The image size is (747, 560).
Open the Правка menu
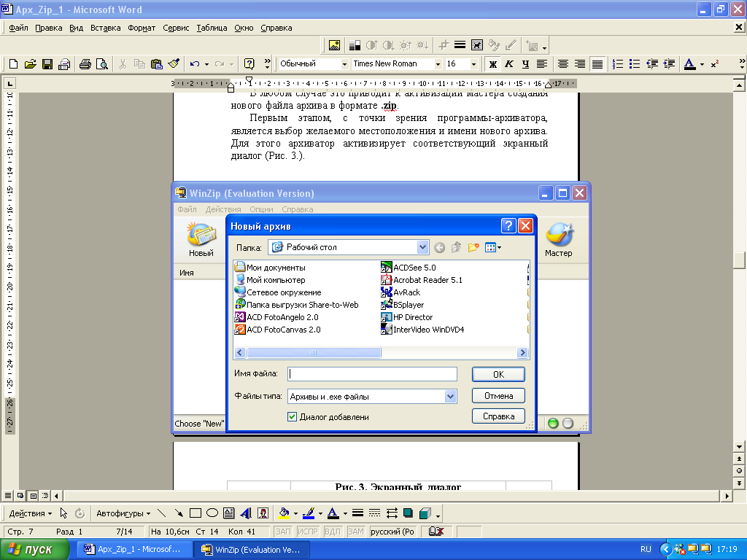tap(49, 28)
